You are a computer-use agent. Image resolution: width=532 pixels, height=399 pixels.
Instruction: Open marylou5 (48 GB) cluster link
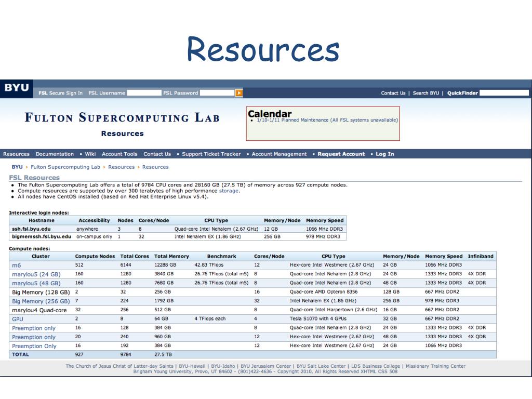pos(36,283)
